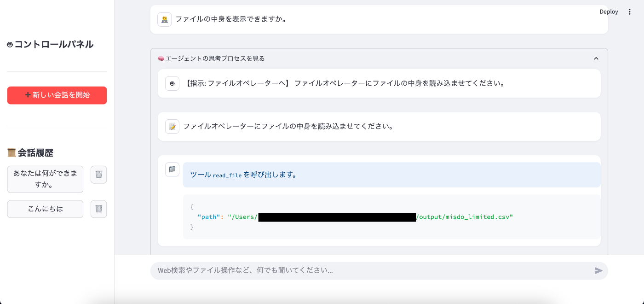644x304 pixels.
Task: Click the lips icon on the thinking process header
Action: [x=161, y=58]
